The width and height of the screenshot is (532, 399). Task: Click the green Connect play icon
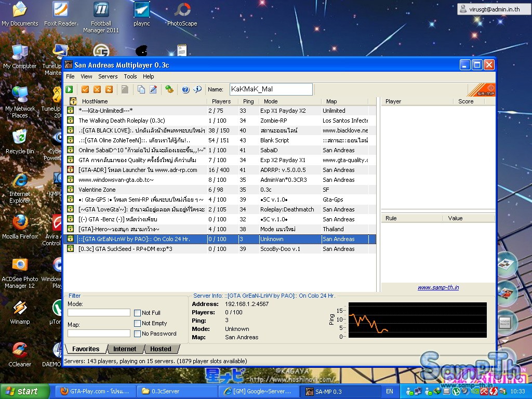click(x=69, y=89)
